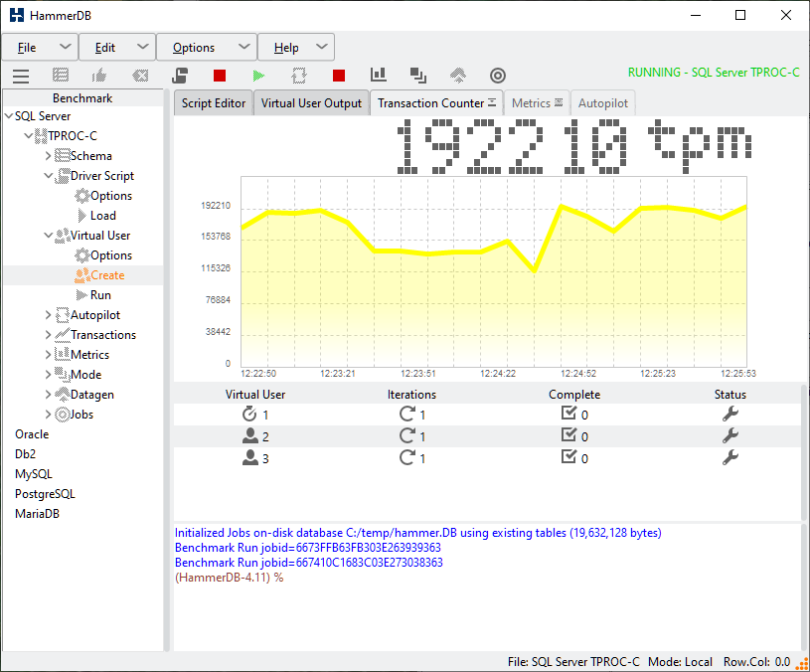Select the Transaction Counter tab

(x=436, y=103)
